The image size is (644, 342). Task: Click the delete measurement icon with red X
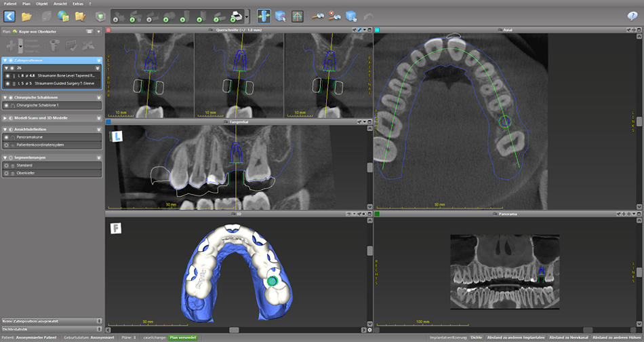[x=334, y=16]
